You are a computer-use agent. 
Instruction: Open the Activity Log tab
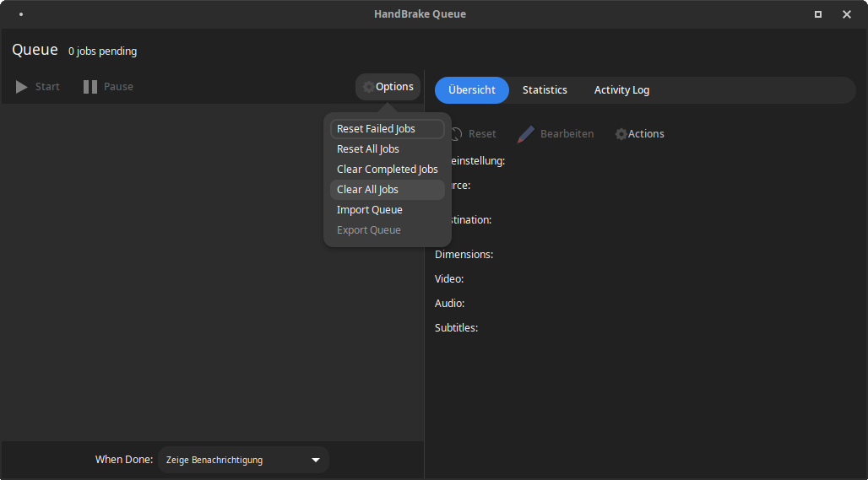[x=621, y=90]
